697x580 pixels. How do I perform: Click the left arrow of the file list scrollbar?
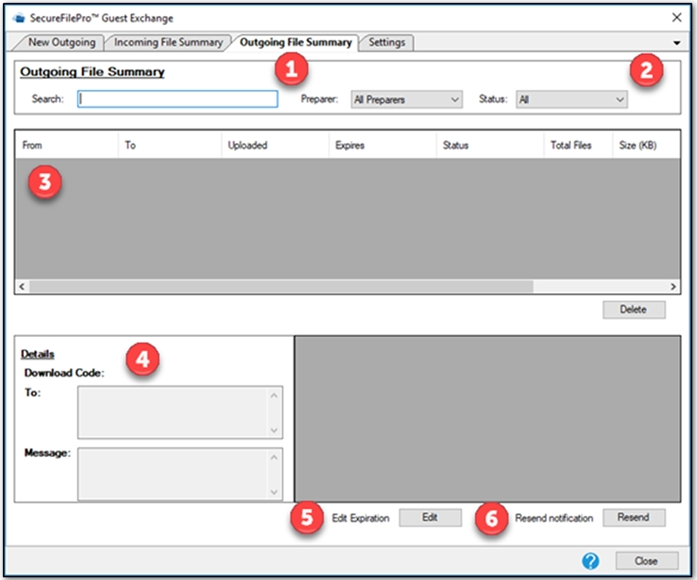click(22, 286)
